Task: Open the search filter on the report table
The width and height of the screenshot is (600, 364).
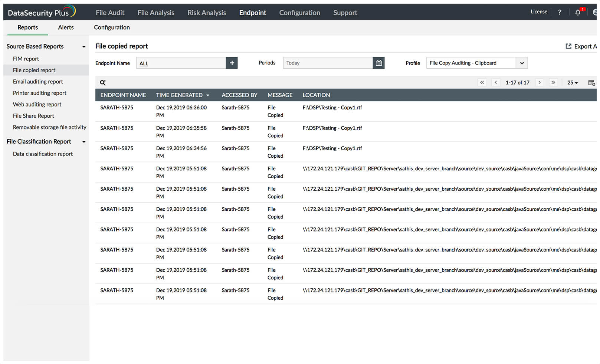Action: [103, 82]
